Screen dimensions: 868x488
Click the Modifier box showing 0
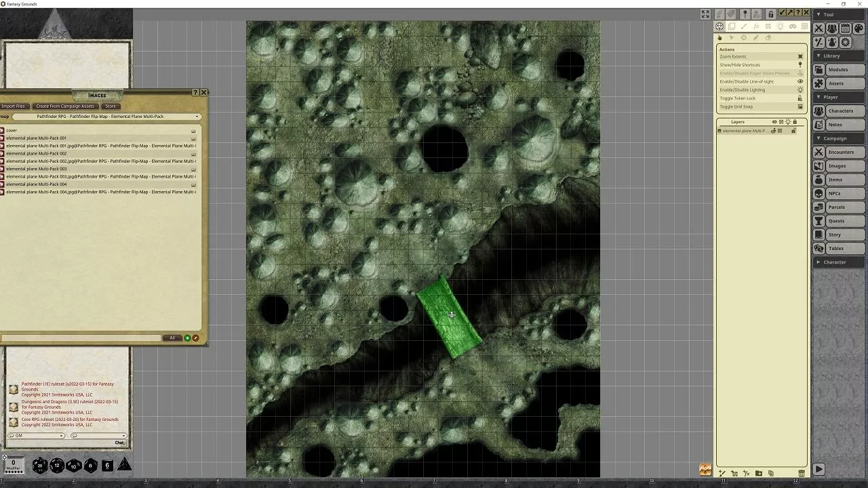[x=13, y=464]
